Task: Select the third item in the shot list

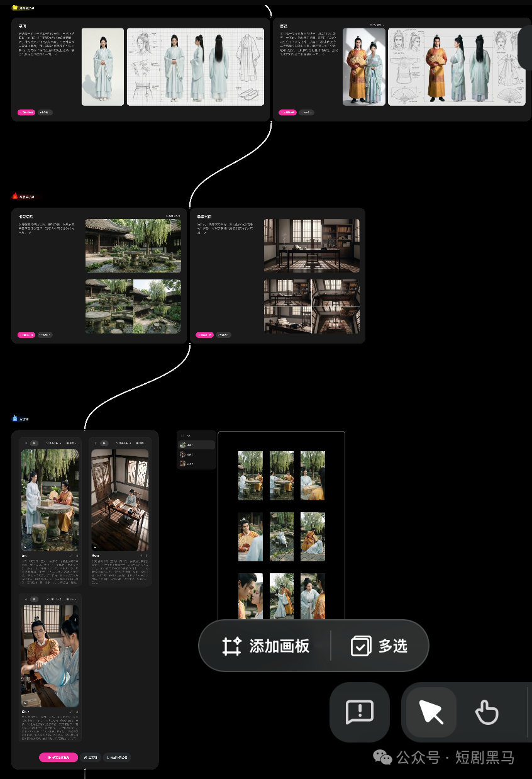Action: point(196,463)
